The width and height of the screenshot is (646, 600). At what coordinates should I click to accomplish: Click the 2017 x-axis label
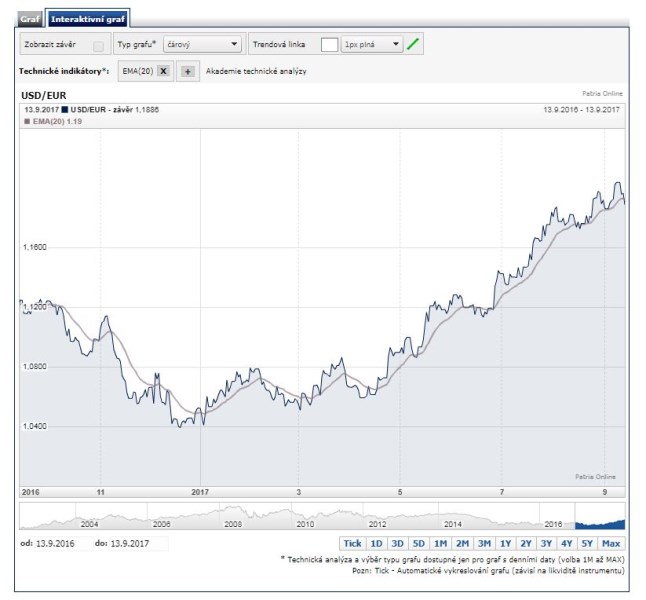coord(200,492)
